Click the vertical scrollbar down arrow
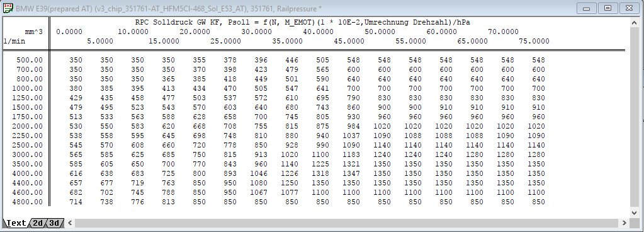The image size is (644, 232). pyautogui.click(x=635, y=212)
